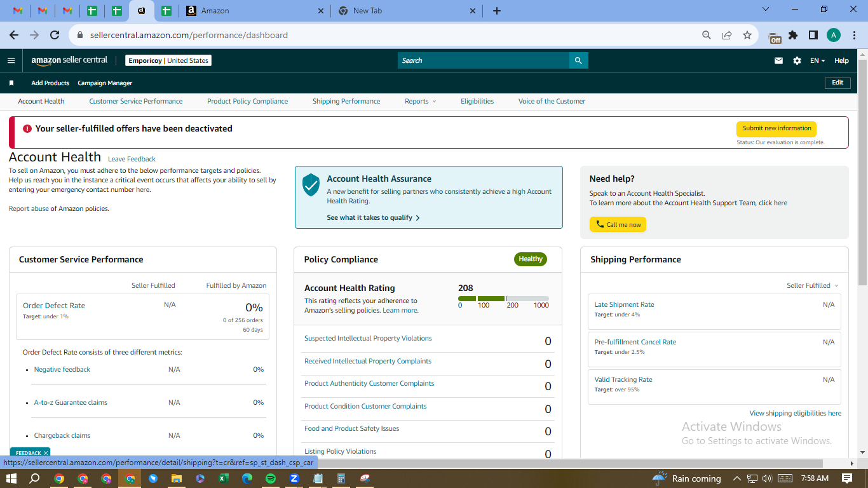
Task: Switch to browser tab titled Amazon
Action: click(x=254, y=11)
